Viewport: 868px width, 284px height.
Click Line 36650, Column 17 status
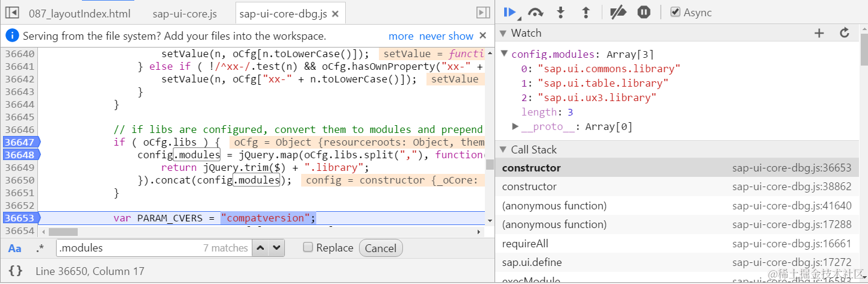[90, 271]
